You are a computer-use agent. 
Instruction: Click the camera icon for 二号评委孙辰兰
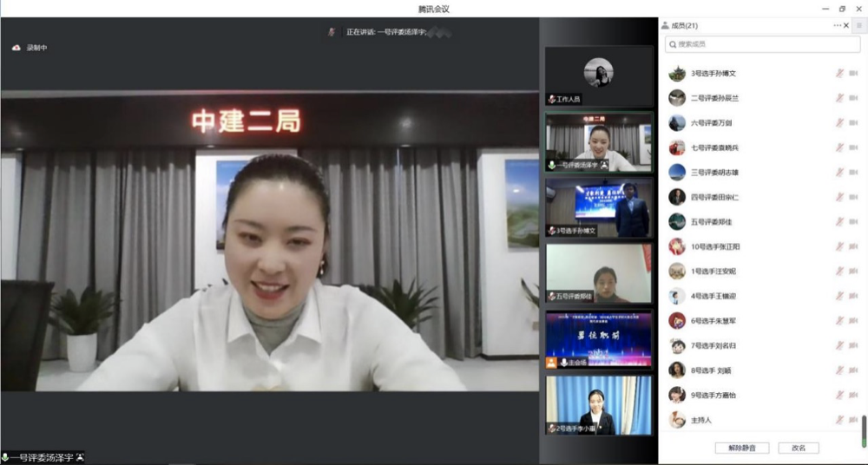854,98
